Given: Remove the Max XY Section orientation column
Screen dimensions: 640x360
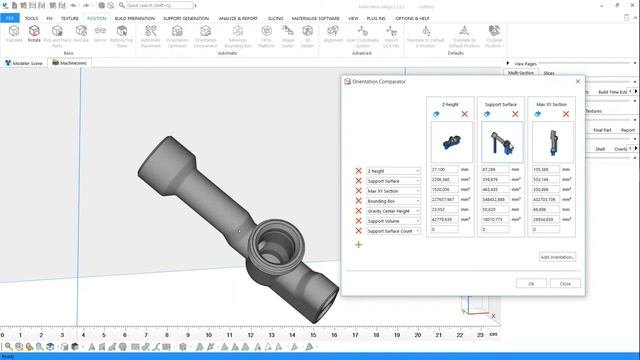Looking at the screenshot, I should point(566,114).
